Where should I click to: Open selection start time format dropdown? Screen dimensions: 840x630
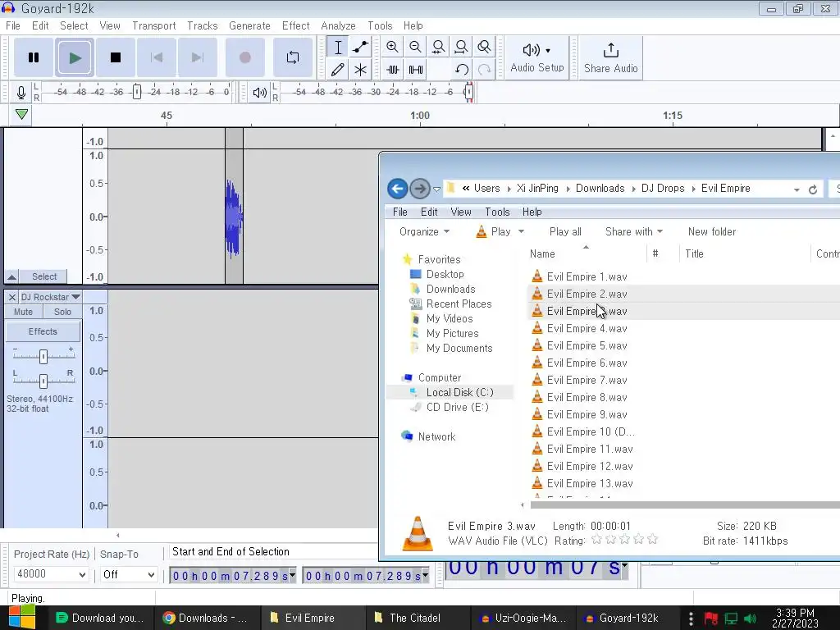click(292, 575)
